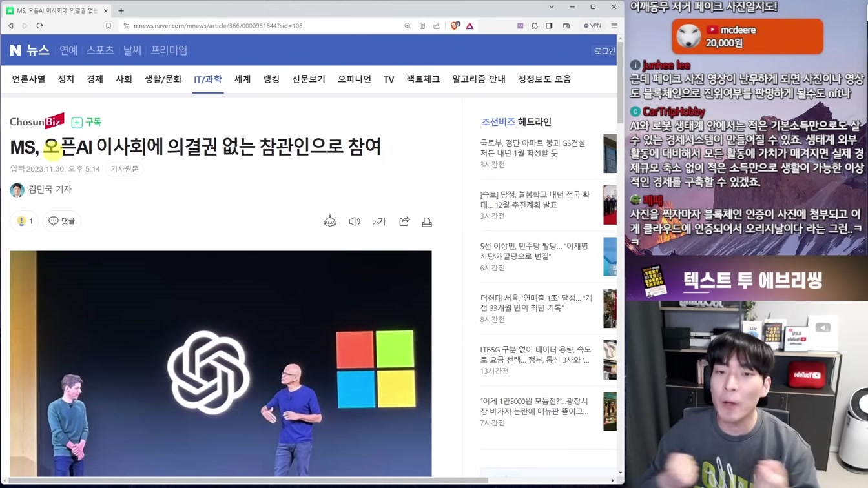The image size is (868, 488).
Task: Open Brave Wallet icon
Action: tap(566, 26)
